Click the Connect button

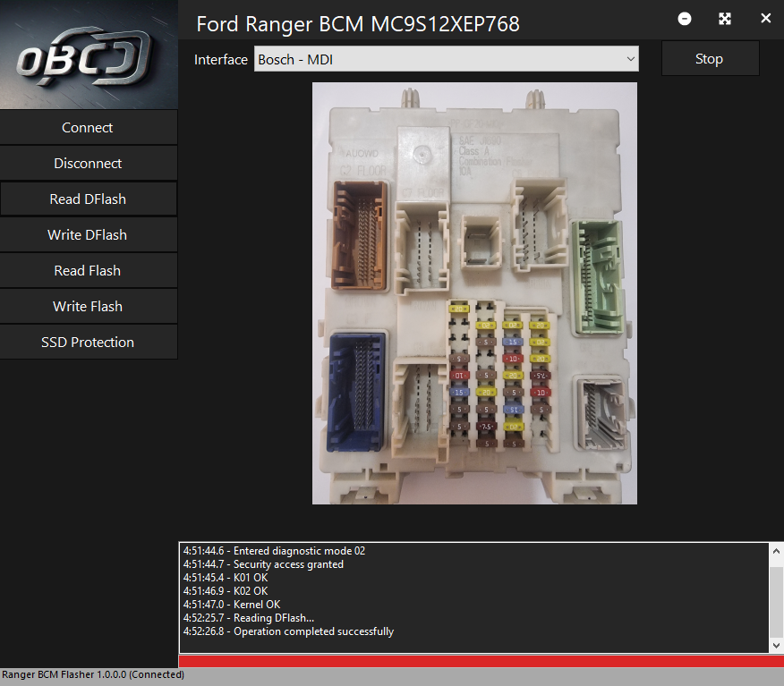pyautogui.click(x=88, y=127)
